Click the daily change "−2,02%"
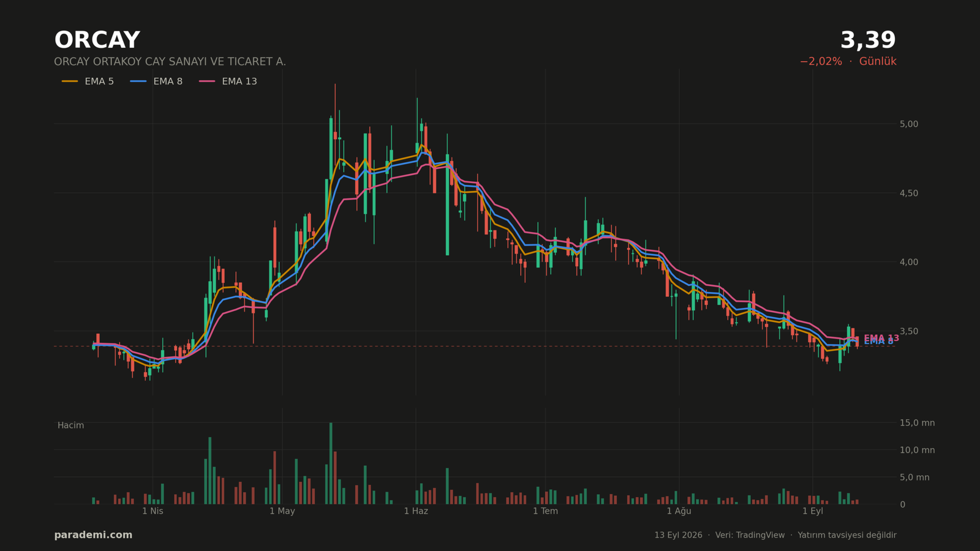The image size is (980, 551). 821,62
